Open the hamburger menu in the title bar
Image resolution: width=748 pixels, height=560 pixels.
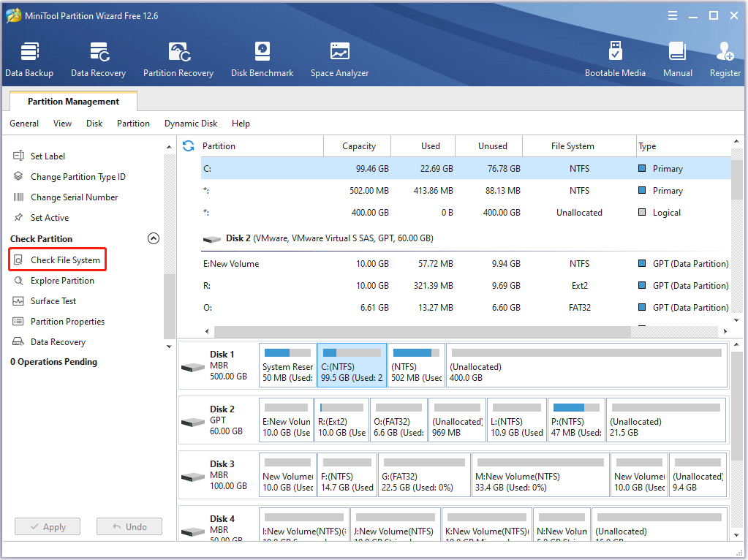(x=672, y=15)
